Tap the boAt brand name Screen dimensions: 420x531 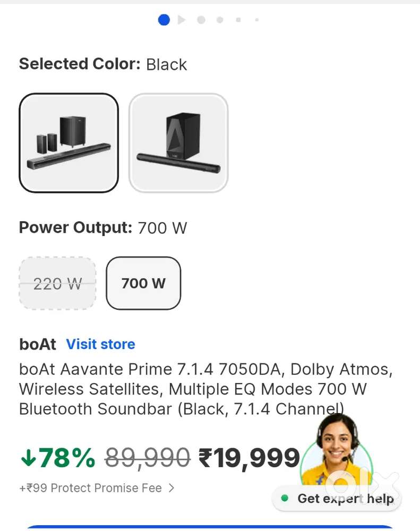[x=37, y=344]
